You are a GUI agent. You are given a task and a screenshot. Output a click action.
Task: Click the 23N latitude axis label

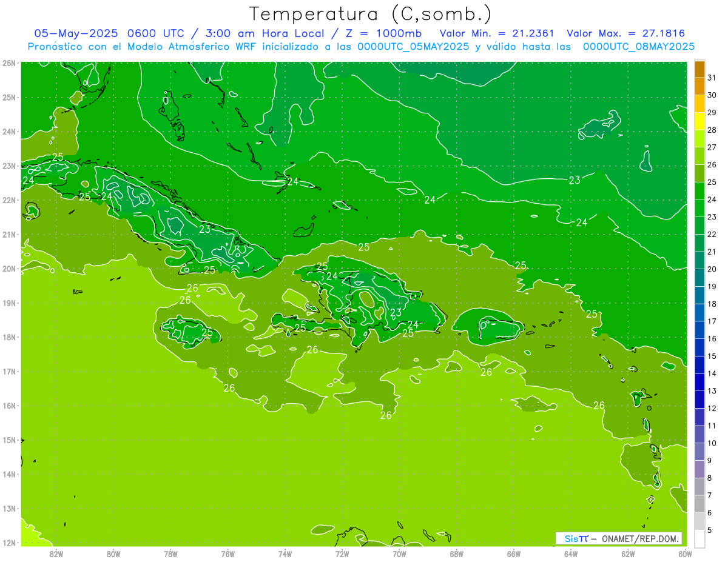(9, 166)
